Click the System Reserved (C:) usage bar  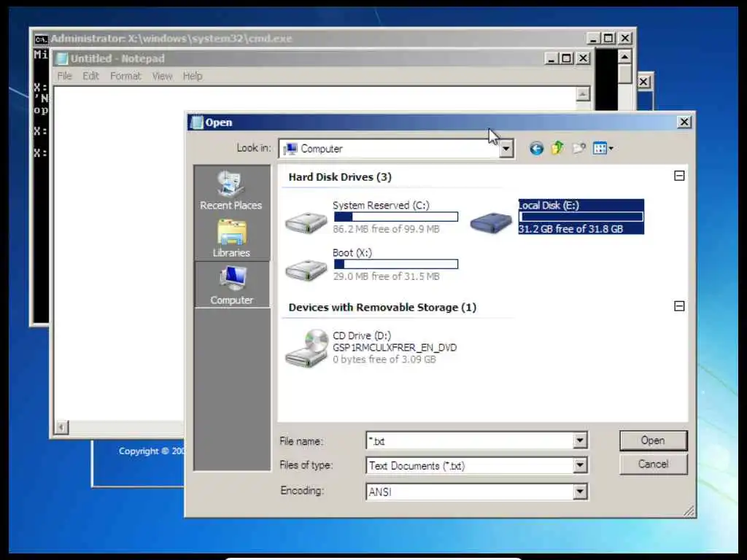tap(396, 217)
